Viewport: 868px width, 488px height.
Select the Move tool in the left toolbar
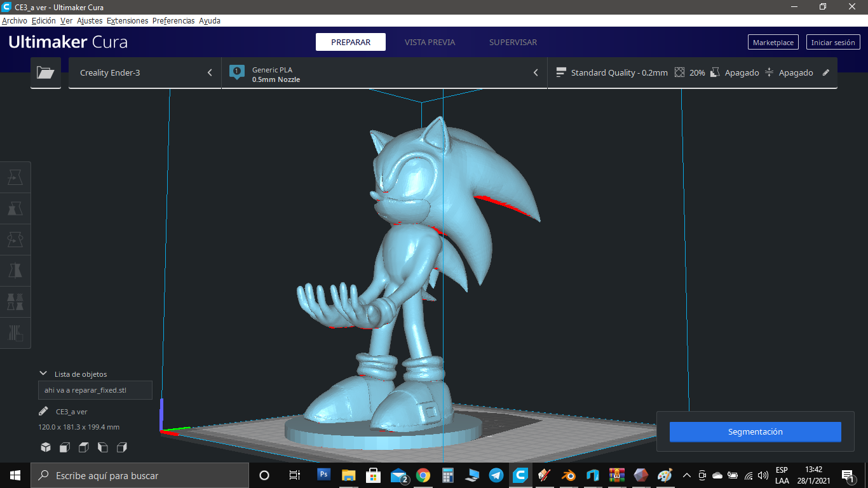(15, 177)
